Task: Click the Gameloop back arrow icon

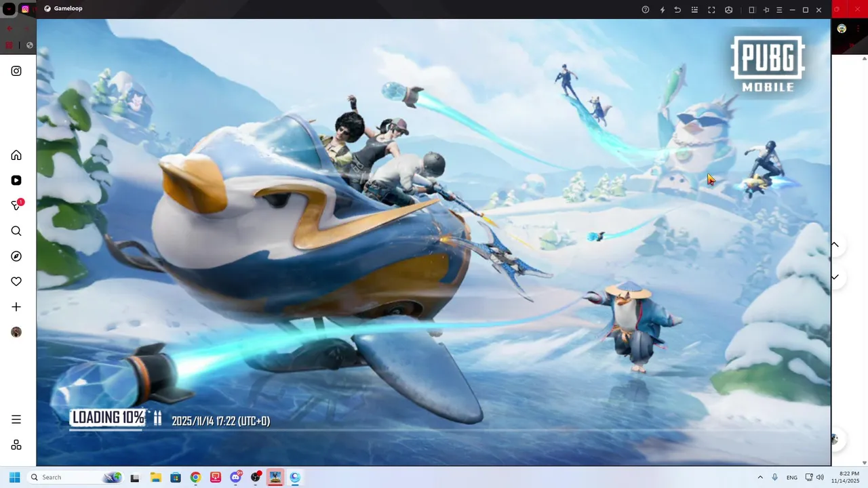Action: click(677, 9)
